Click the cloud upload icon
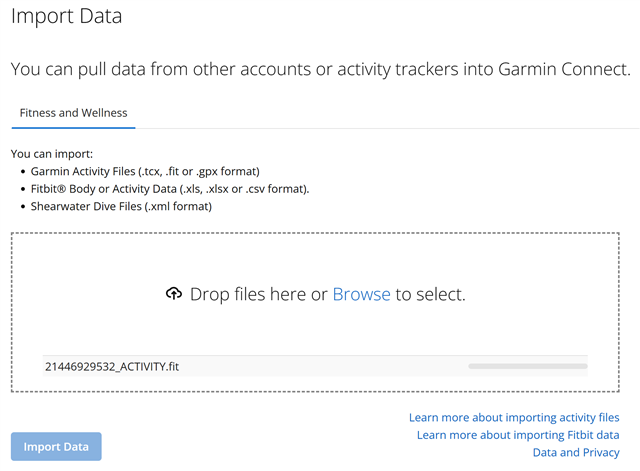 click(174, 295)
